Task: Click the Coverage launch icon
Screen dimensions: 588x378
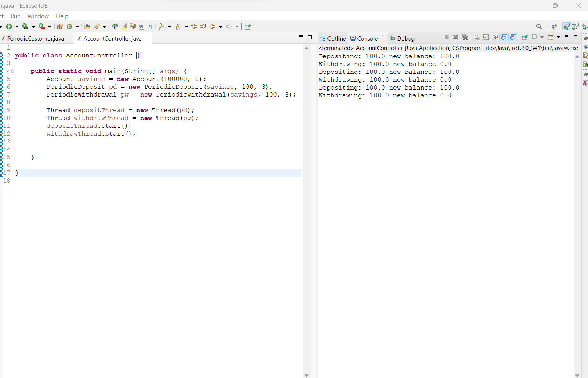Action: tap(25, 27)
